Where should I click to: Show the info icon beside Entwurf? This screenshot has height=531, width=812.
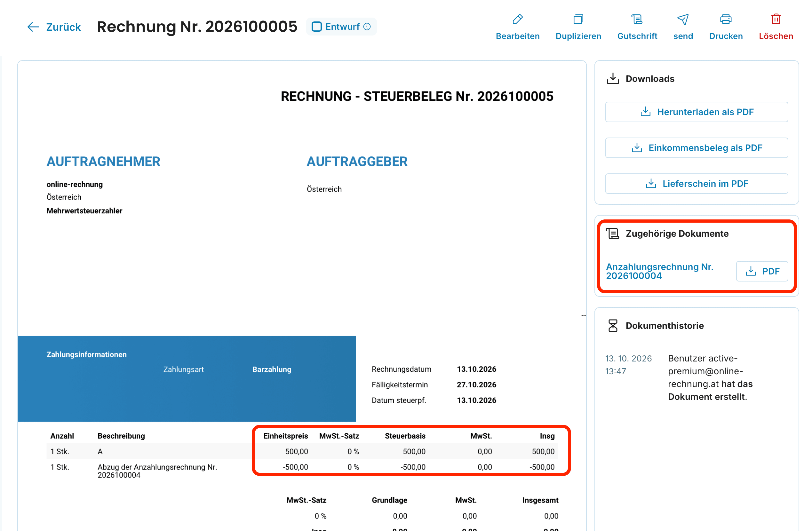(x=367, y=27)
